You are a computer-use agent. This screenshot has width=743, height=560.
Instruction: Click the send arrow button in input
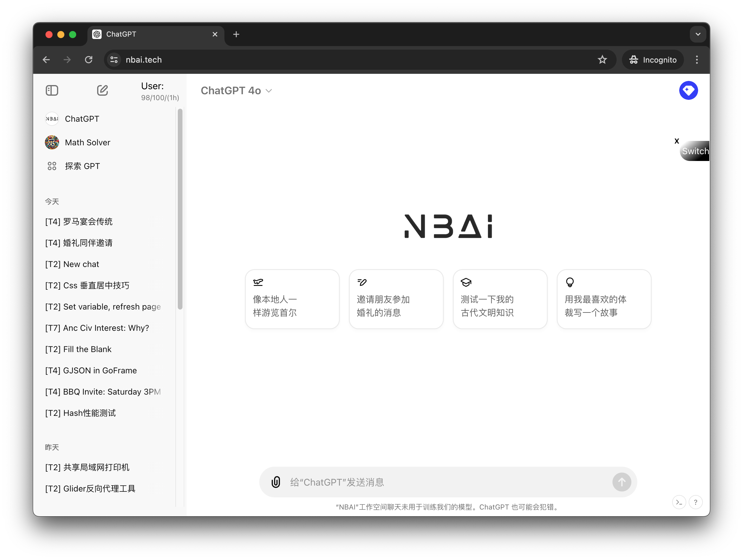point(622,481)
